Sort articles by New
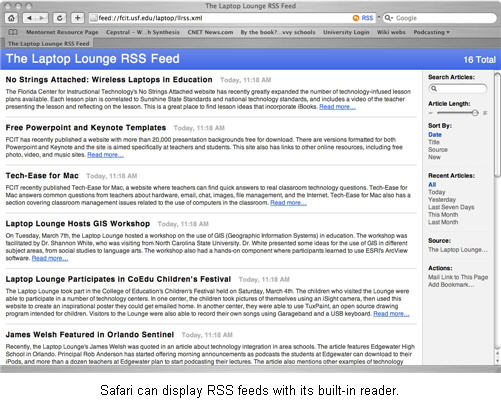The width and height of the screenshot is (501, 407). click(x=434, y=157)
